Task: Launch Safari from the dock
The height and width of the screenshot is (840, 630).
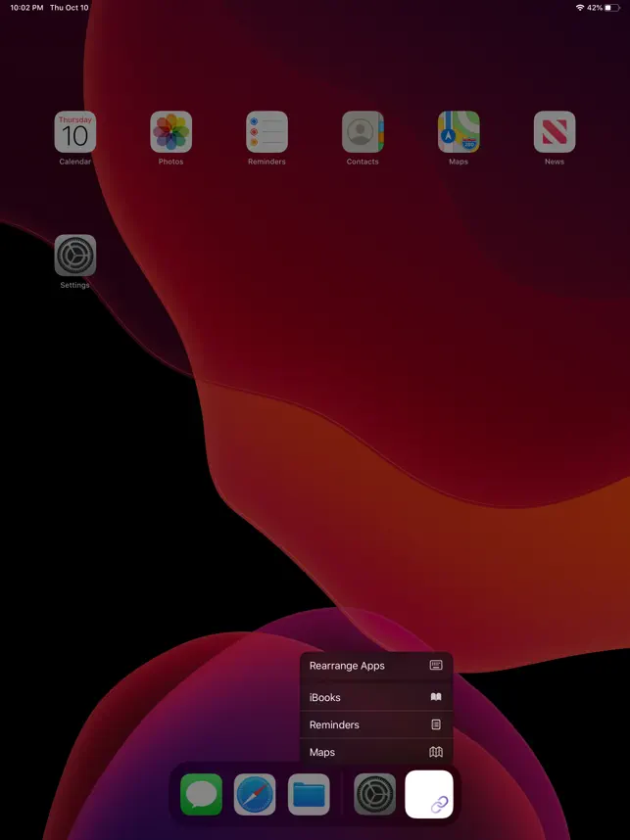Action: point(255,794)
